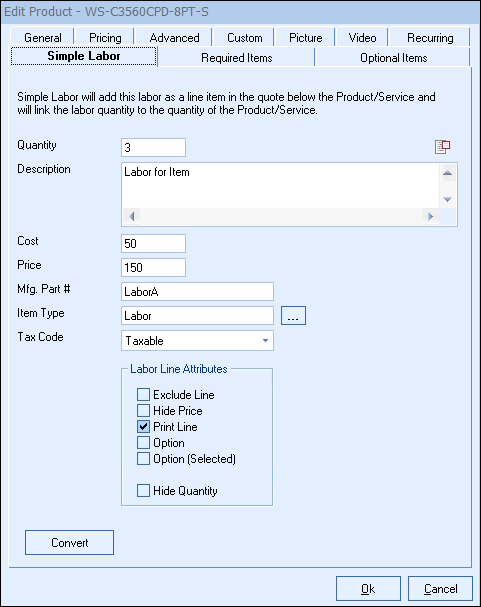The image size is (481, 607).
Task: Confirm with the Ok button
Action: [x=368, y=589]
